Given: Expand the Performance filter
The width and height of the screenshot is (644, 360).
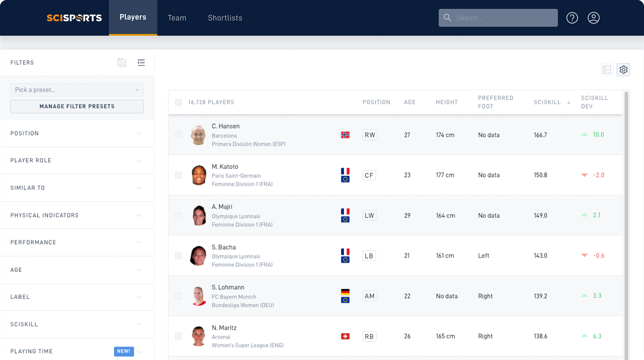Looking at the screenshot, I should point(77,242).
